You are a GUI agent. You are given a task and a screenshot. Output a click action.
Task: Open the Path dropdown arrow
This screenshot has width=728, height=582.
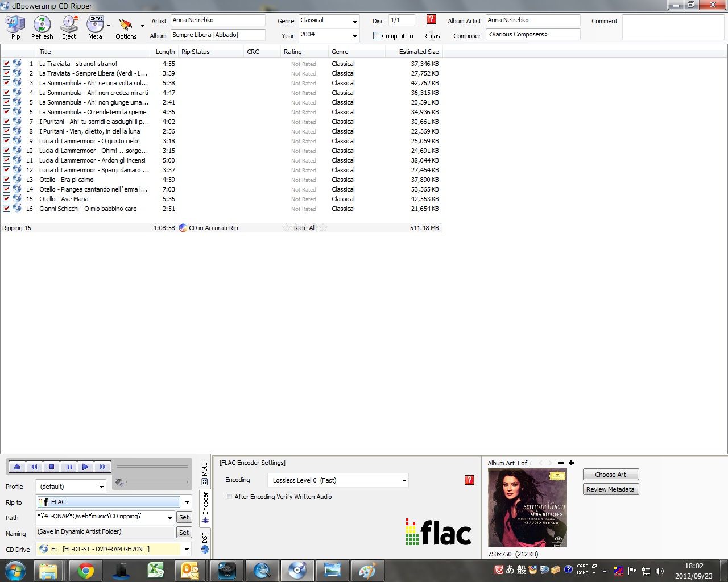(x=170, y=517)
